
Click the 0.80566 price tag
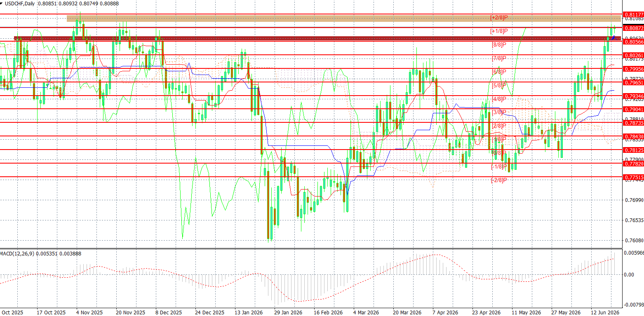click(634, 42)
